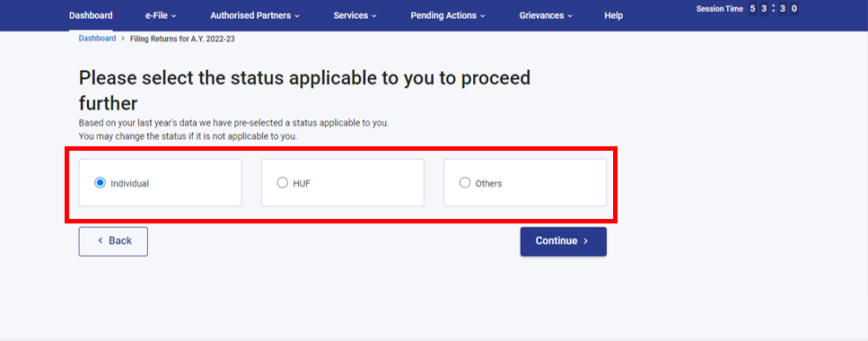This screenshot has height=341, width=868.
Task: Click the chevron arrow on Continue
Action: click(x=585, y=241)
